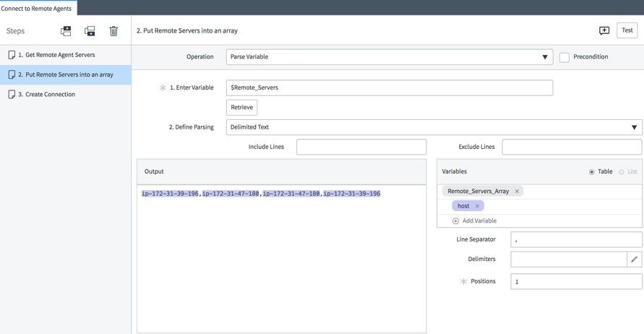The width and height of the screenshot is (644, 334).
Task: Click the Test button
Action: pos(627,30)
